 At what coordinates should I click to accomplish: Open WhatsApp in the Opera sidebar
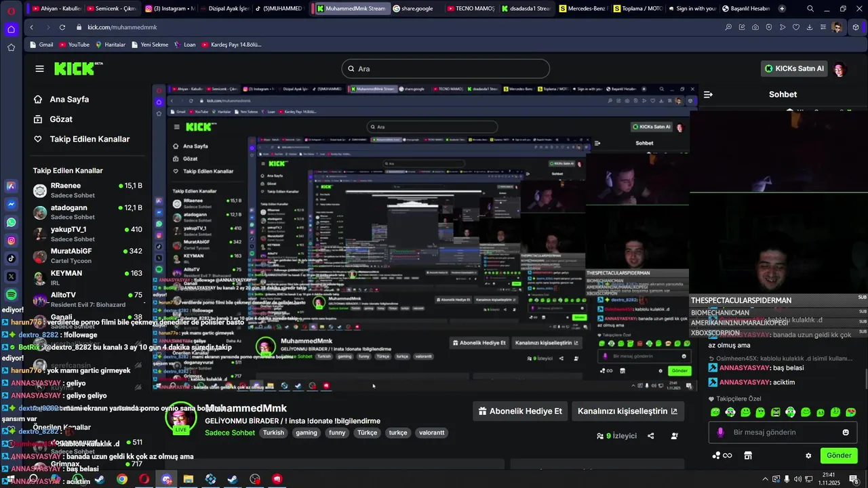pos(11,222)
